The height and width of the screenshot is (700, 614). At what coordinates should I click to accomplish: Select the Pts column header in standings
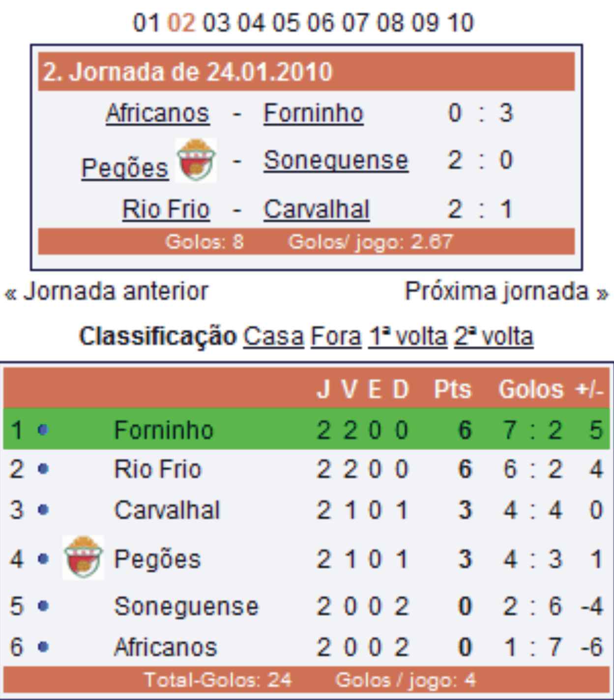(452, 389)
